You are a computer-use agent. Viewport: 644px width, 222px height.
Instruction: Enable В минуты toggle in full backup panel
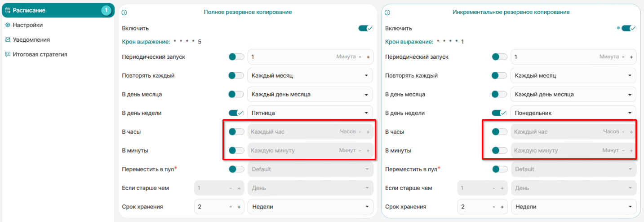236,151
